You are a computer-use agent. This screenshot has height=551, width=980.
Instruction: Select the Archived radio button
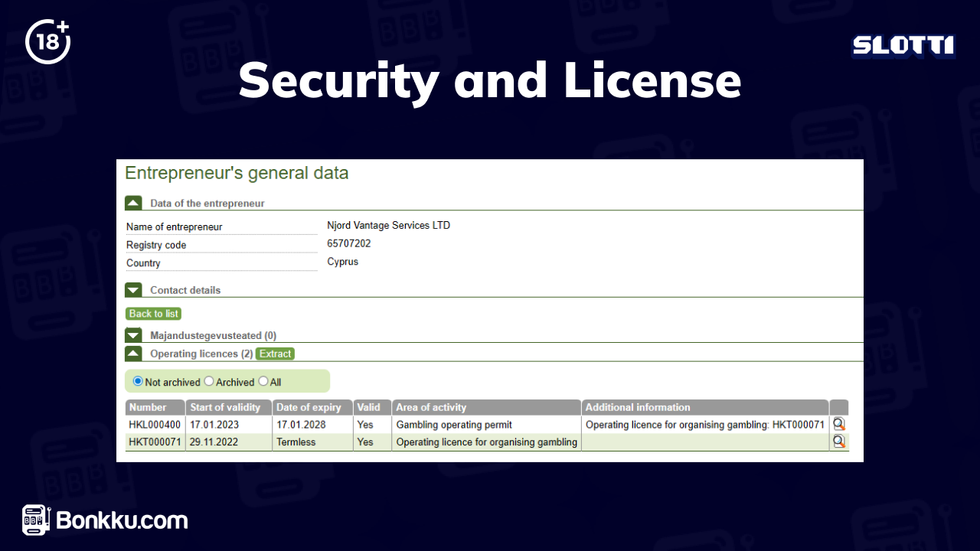[x=209, y=381]
